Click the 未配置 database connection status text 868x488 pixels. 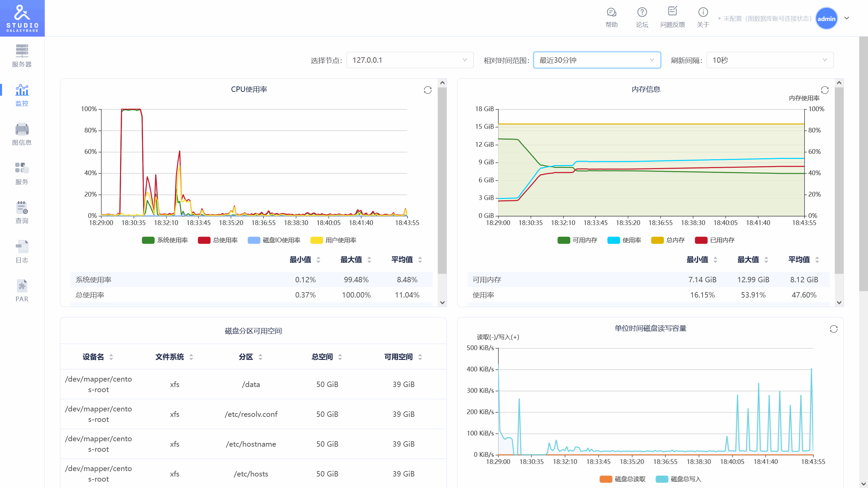coord(767,19)
